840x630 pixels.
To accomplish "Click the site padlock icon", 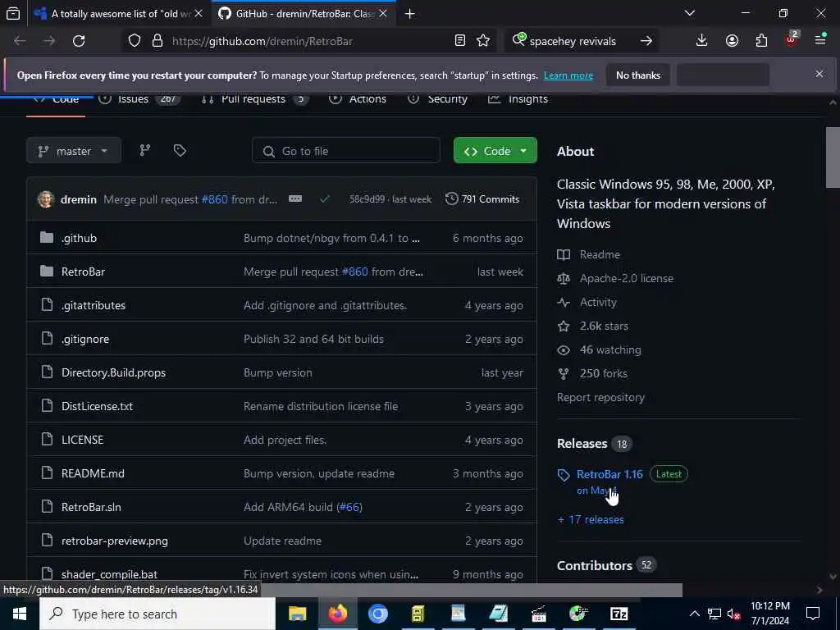I will coord(157,41).
